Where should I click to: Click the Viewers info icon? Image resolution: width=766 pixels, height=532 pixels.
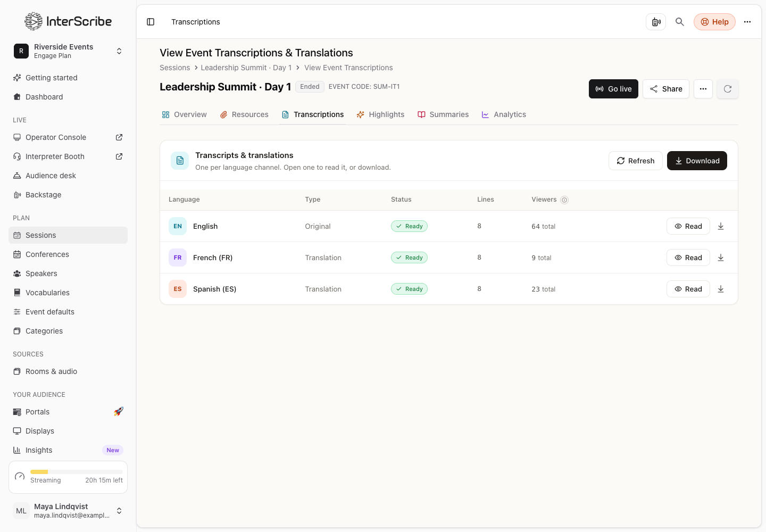(564, 200)
